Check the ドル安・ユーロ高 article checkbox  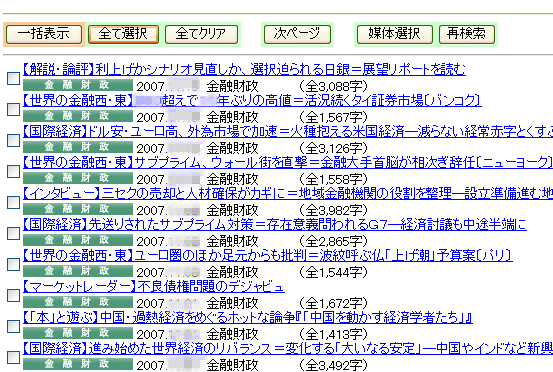coord(13,140)
